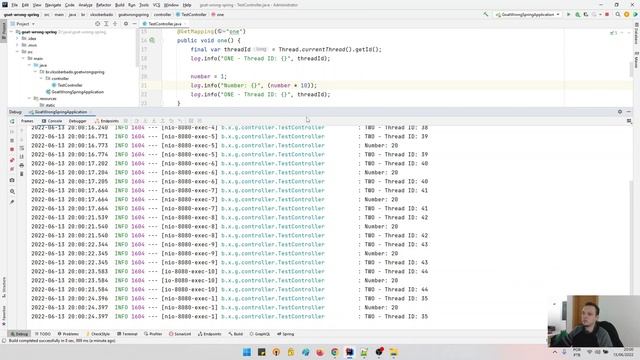Open the File menu
640x360 pixels.
click(14, 5)
